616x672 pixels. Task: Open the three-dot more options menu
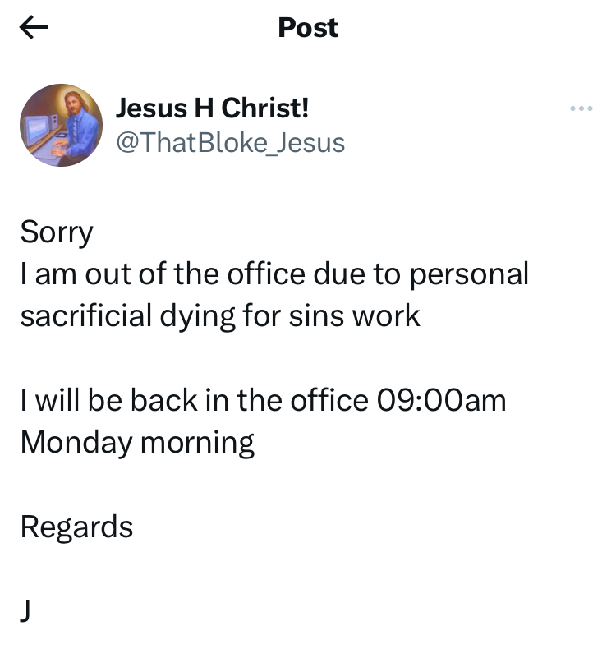click(581, 108)
